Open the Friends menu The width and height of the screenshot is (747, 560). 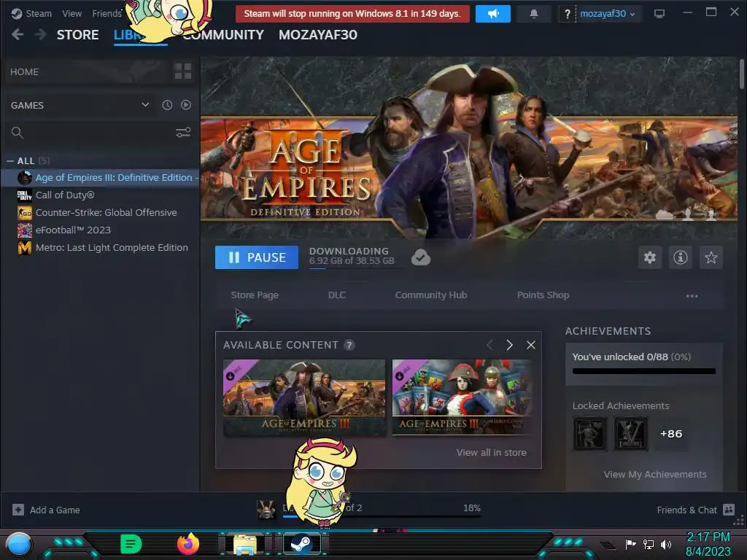pyautogui.click(x=107, y=13)
